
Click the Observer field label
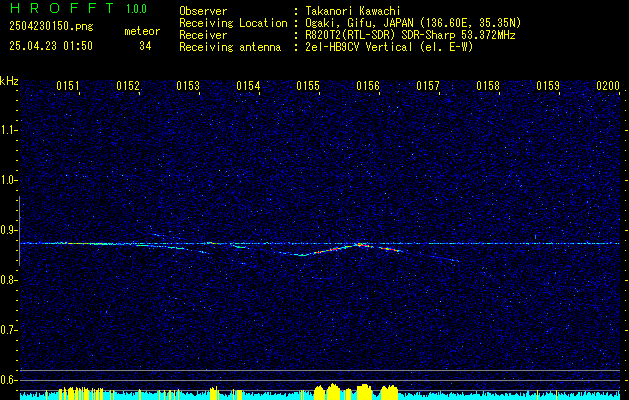tap(203, 11)
